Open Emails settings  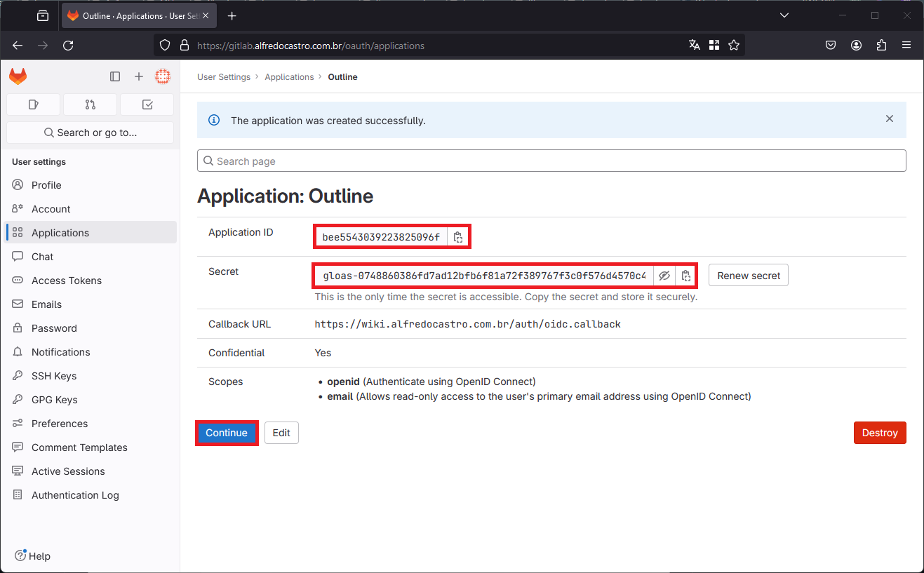[x=91, y=304]
